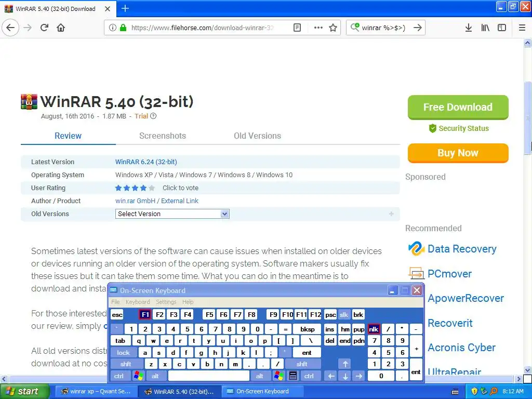Viewport: 532px width, 399px height.
Task: Toggle the caps lock key
Action: coord(124,353)
